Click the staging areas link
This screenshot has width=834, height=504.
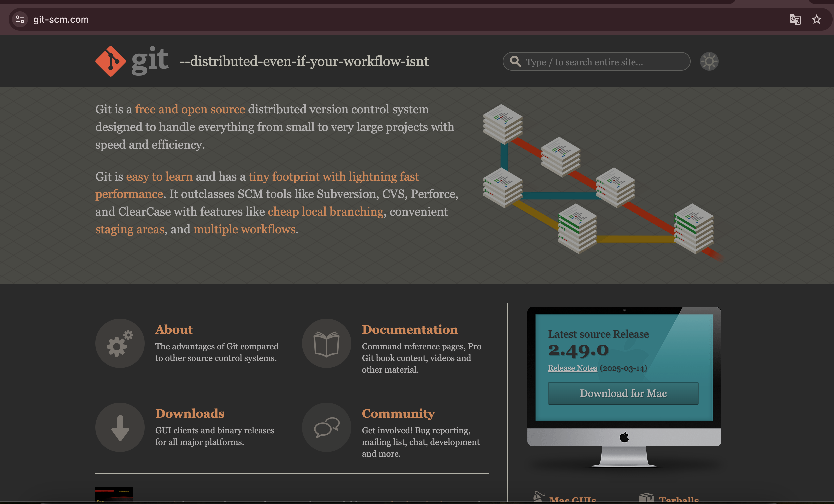click(130, 229)
